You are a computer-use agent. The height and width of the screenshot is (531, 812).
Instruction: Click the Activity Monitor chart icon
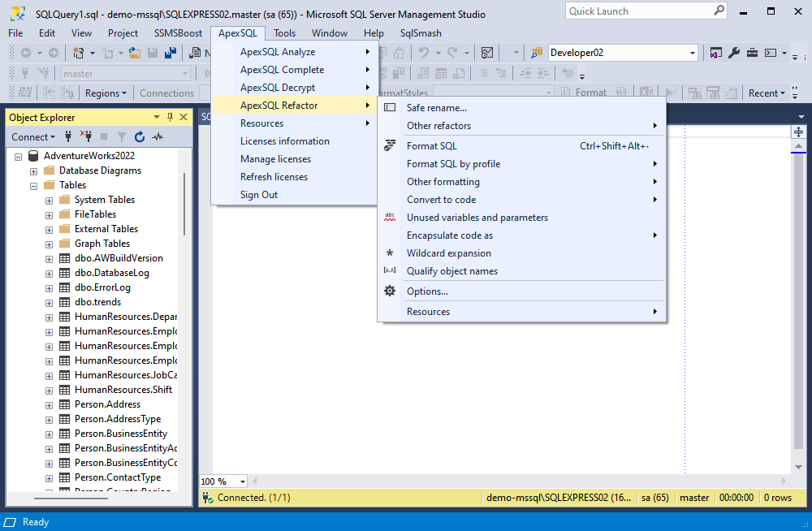coord(486,52)
